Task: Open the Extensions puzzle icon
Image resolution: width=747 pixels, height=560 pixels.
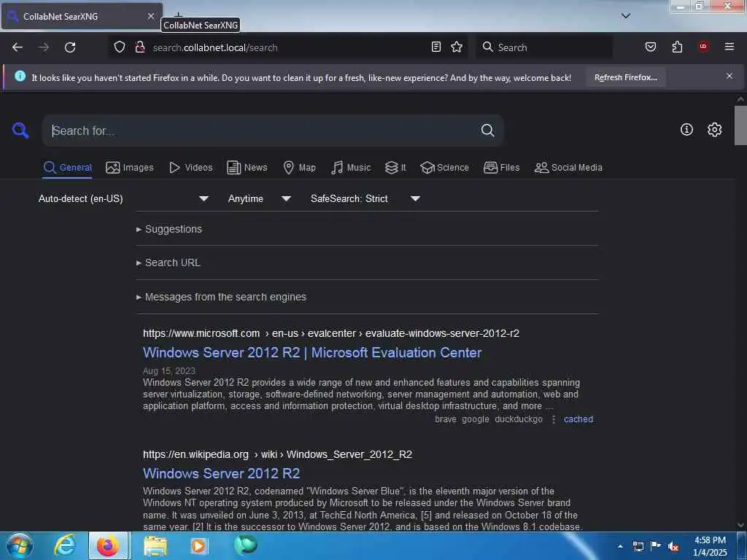Action: pyautogui.click(x=677, y=47)
